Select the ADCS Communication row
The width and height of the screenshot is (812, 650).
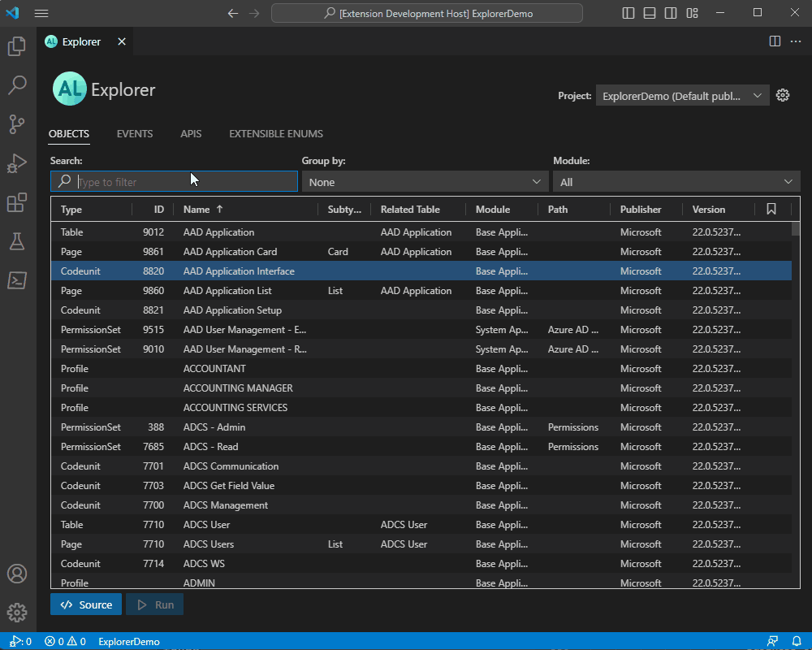click(x=421, y=466)
